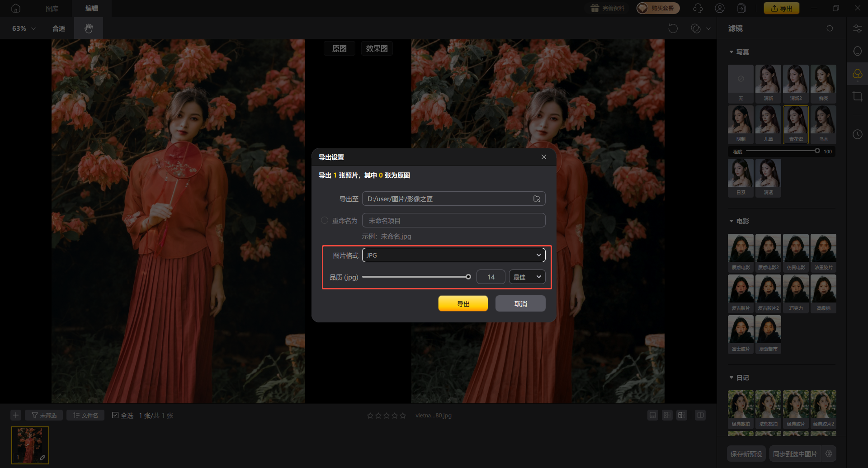The image size is (868, 468).
Task: Switch to the 编辑 tab
Action: (92, 9)
